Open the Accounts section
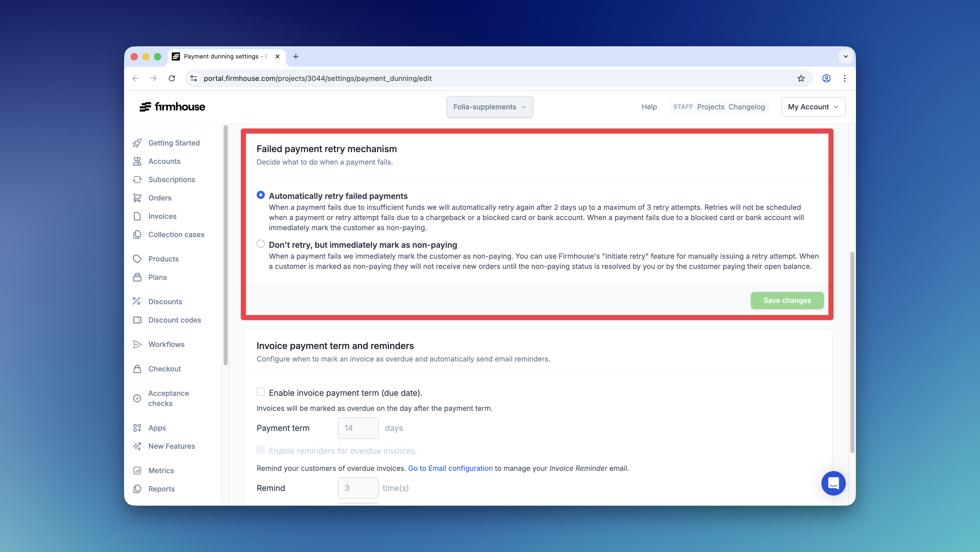The height and width of the screenshot is (552, 980). point(164,161)
